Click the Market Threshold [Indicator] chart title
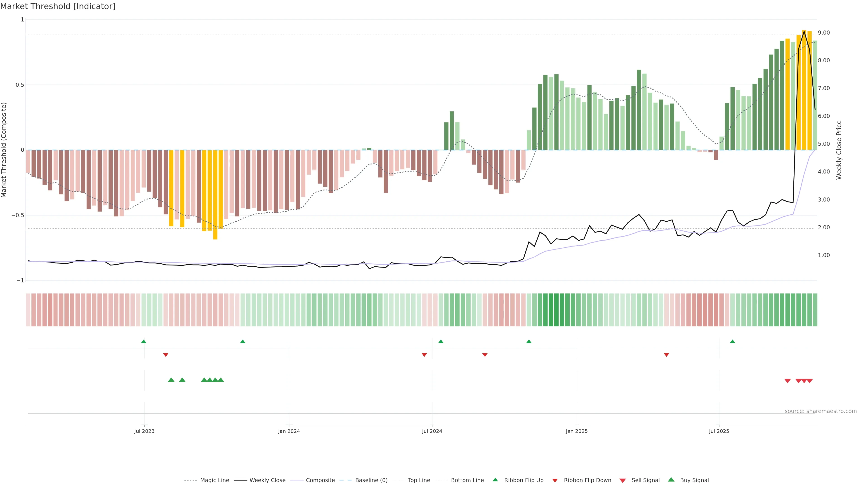 [x=58, y=6]
